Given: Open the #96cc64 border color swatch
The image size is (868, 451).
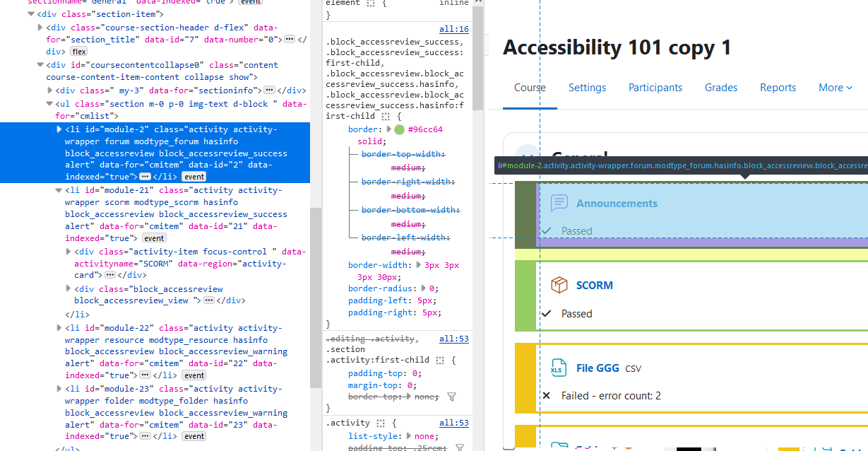Looking at the screenshot, I should (x=399, y=129).
